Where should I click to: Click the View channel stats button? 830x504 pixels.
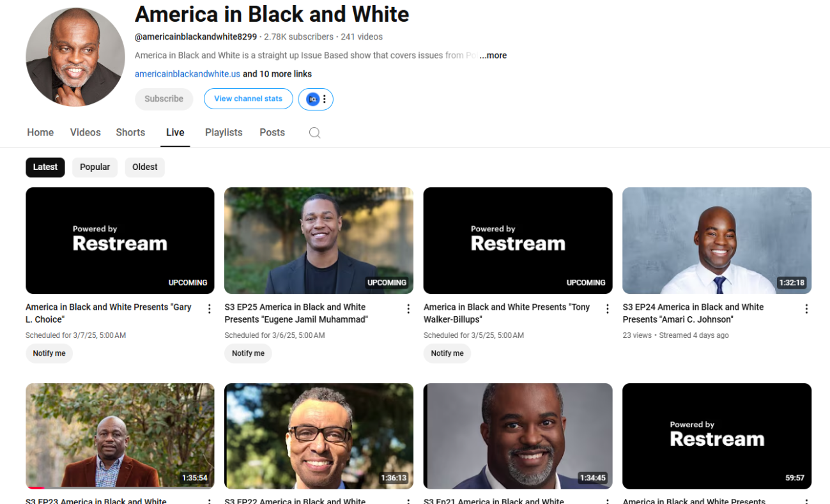[248, 99]
